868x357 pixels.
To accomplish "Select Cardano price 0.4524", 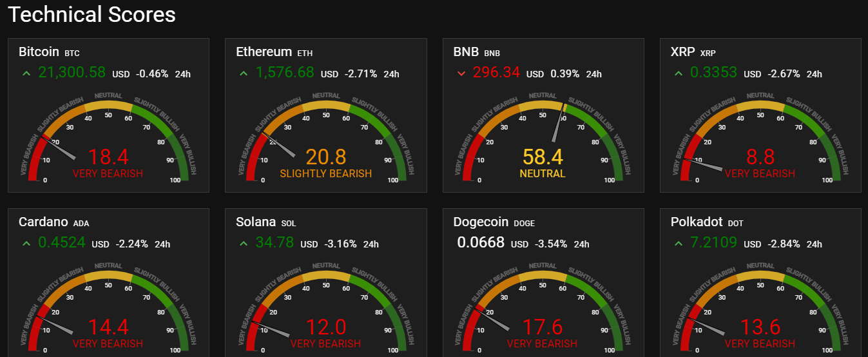I will (61, 243).
